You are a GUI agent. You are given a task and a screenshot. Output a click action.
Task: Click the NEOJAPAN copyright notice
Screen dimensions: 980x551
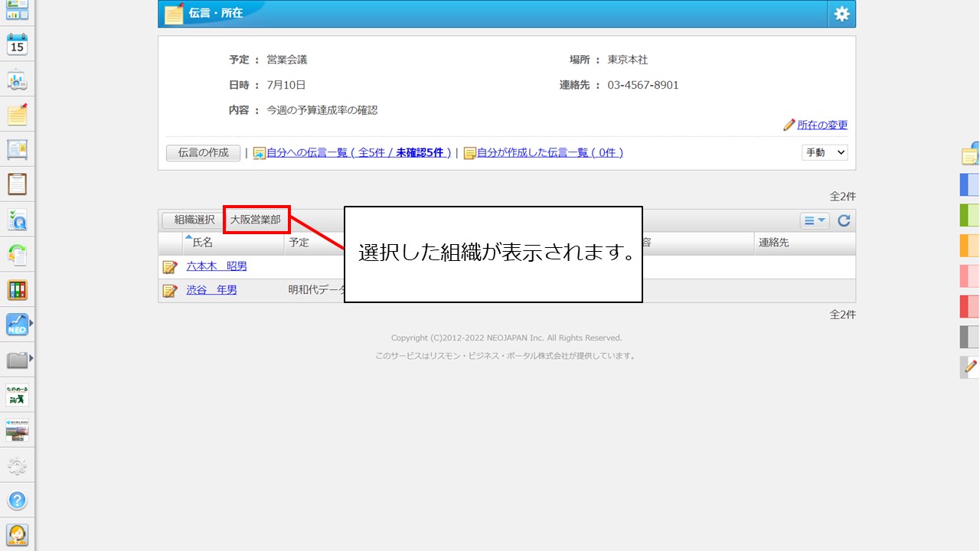pyautogui.click(x=507, y=338)
